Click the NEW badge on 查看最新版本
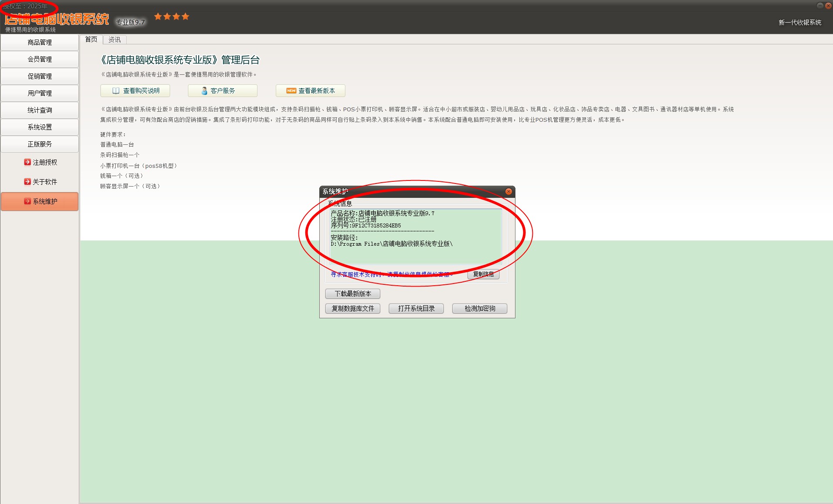Viewport: 833px width, 504px height. pos(291,91)
